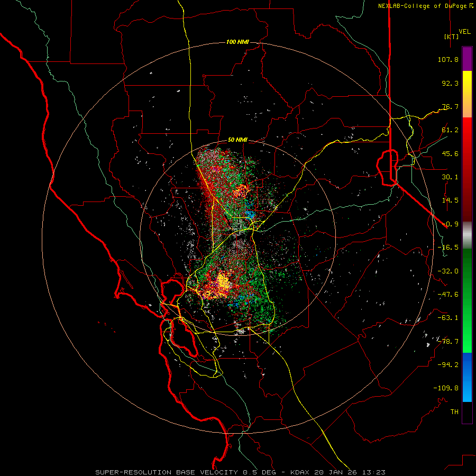The image size is (476, 476).
Task: Click the -16.5 legend value
Action: (448, 248)
